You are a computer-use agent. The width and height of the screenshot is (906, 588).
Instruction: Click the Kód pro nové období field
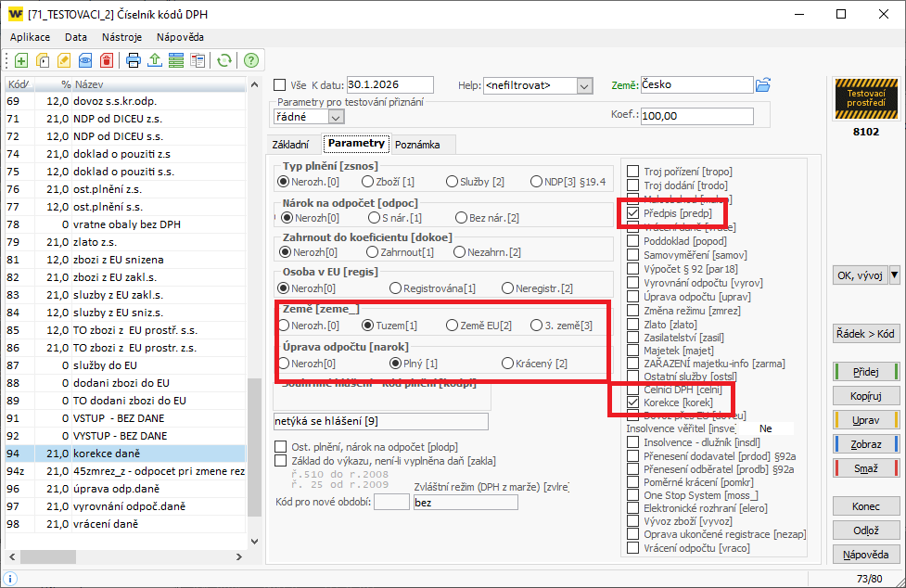point(391,502)
